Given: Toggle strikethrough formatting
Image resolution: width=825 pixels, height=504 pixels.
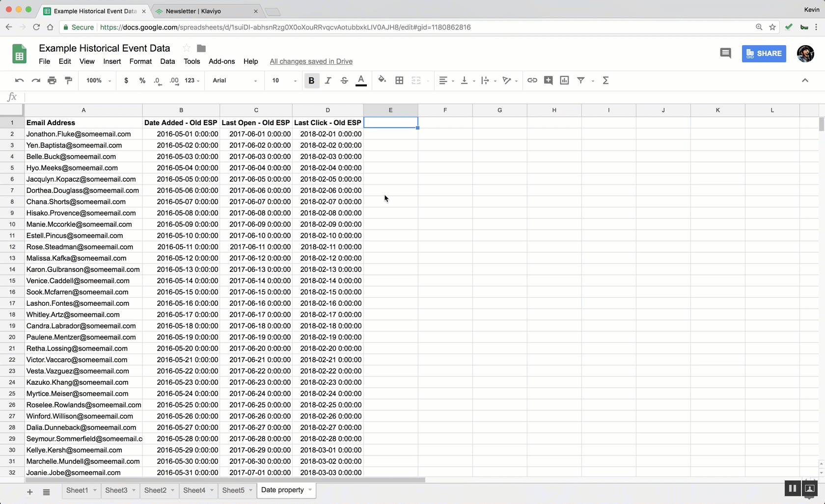Looking at the screenshot, I should click(x=344, y=80).
